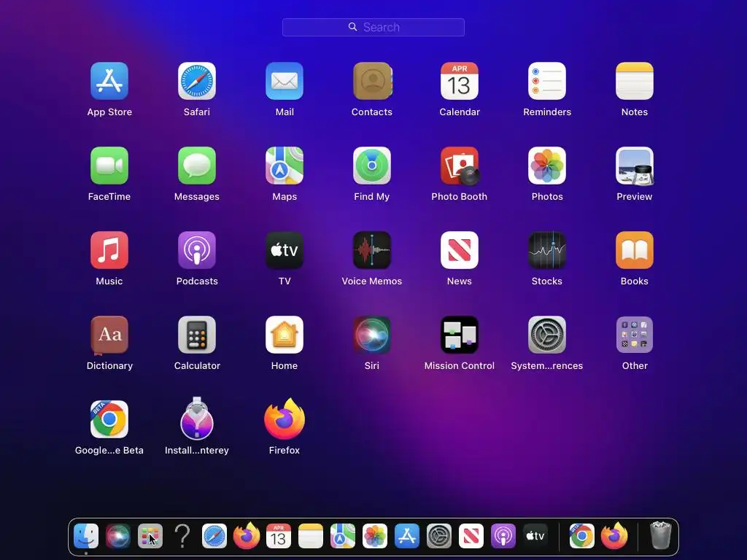Image resolution: width=747 pixels, height=560 pixels.
Task: Start FaceTime app
Action: (109, 166)
